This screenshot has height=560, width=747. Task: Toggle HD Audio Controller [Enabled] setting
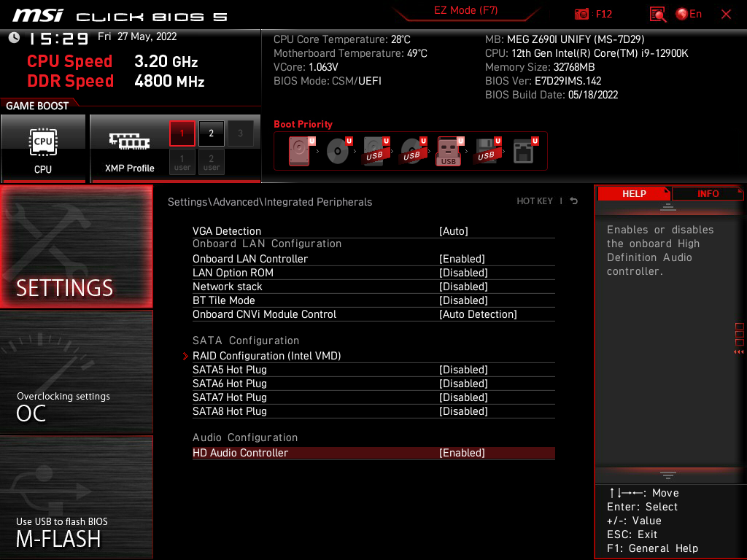pos(373,453)
